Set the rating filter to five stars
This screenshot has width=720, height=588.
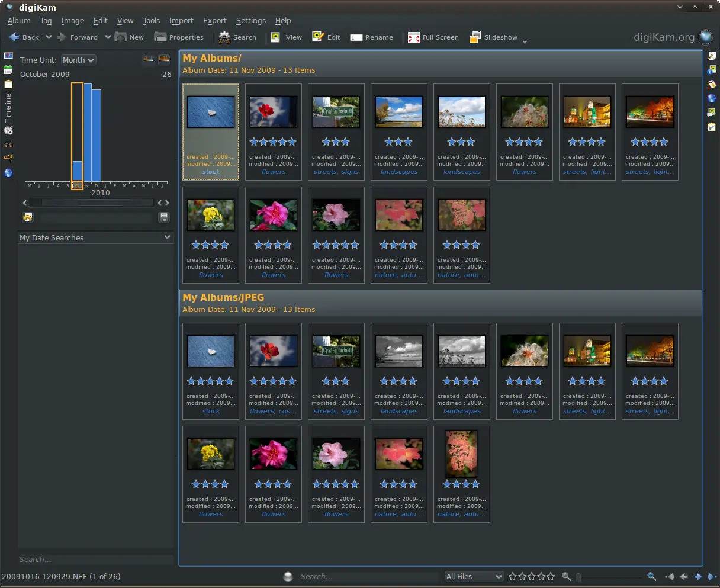551,576
